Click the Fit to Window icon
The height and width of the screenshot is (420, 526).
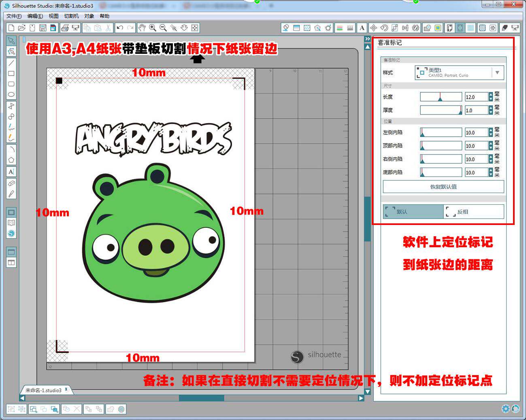(195, 28)
